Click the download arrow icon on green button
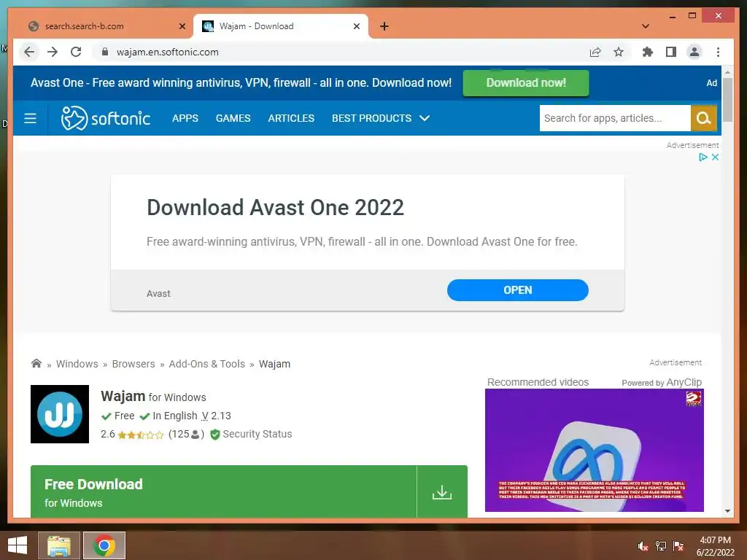747x560 pixels. click(x=442, y=492)
